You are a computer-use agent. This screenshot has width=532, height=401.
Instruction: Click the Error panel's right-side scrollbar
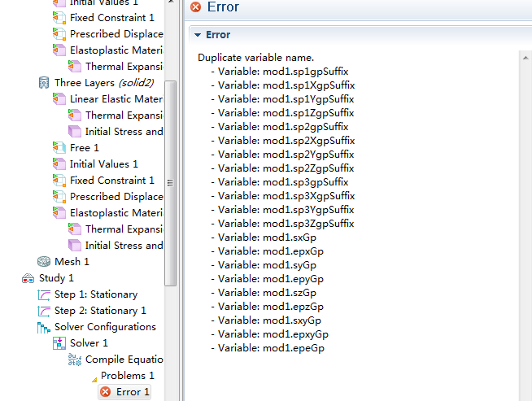pyautogui.click(x=525, y=220)
